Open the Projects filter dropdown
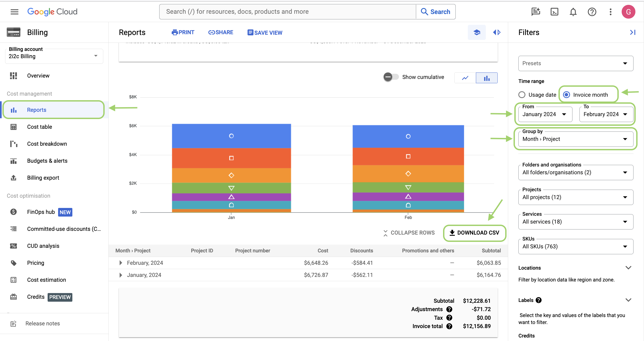This screenshot has height=341, width=644. click(x=576, y=197)
